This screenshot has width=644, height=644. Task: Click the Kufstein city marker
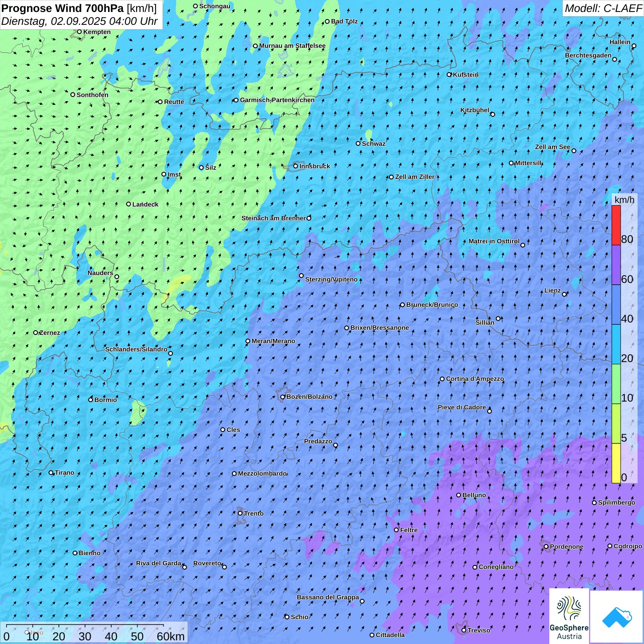(x=449, y=75)
